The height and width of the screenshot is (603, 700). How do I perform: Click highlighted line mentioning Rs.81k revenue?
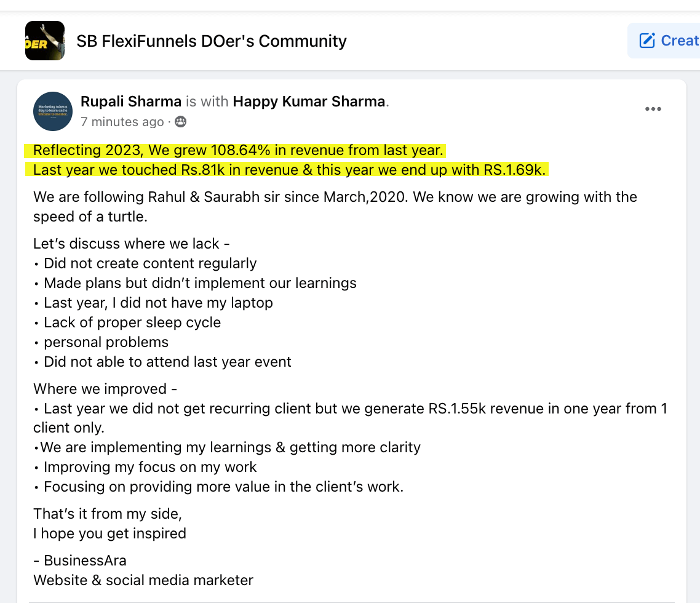coord(289,170)
